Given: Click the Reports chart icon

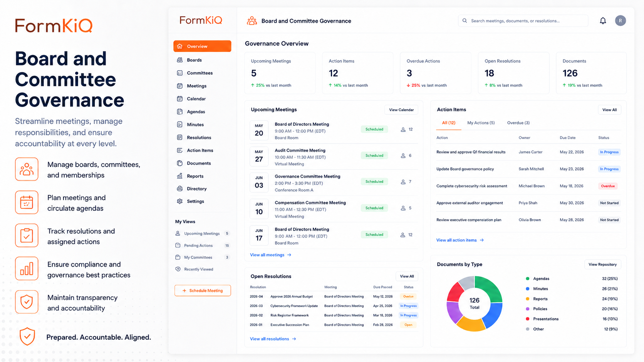Looking at the screenshot, I should (x=179, y=176).
